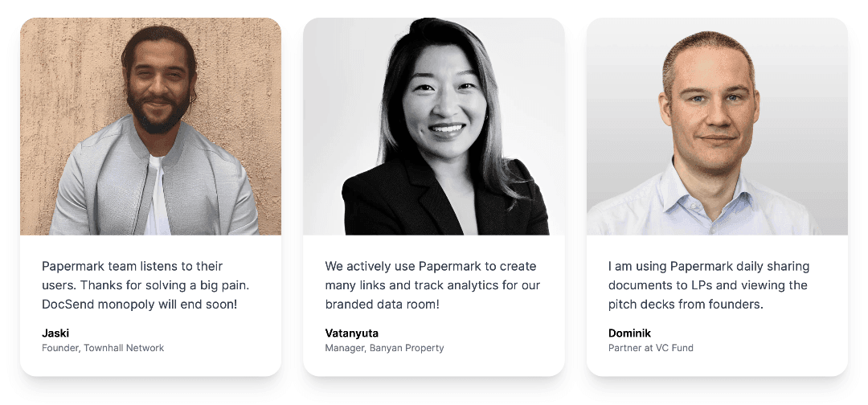The image size is (868, 405).
Task: Click "We actively use Papermark to create" line
Action: pos(430,266)
